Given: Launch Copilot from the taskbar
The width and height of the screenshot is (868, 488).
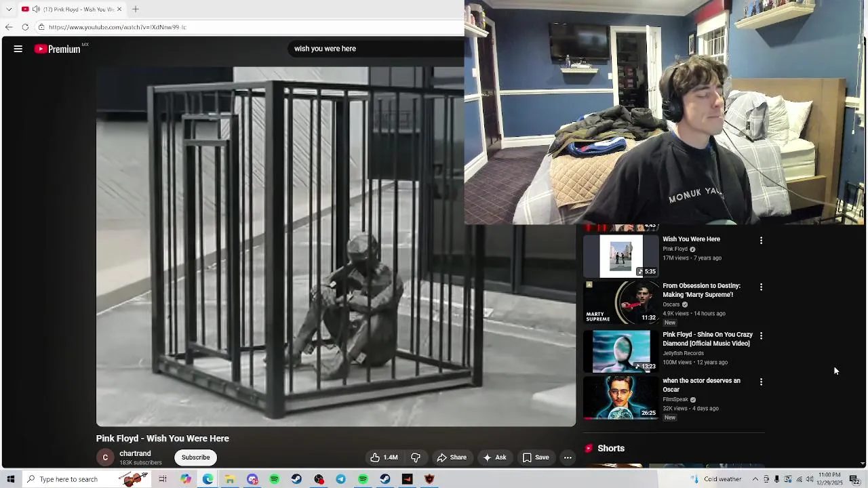Looking at the screenshot, I should (x=186, y=479).
